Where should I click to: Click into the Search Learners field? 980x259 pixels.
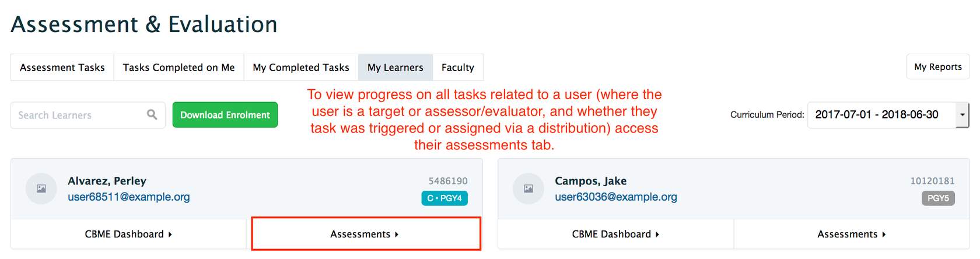point(79,115)
